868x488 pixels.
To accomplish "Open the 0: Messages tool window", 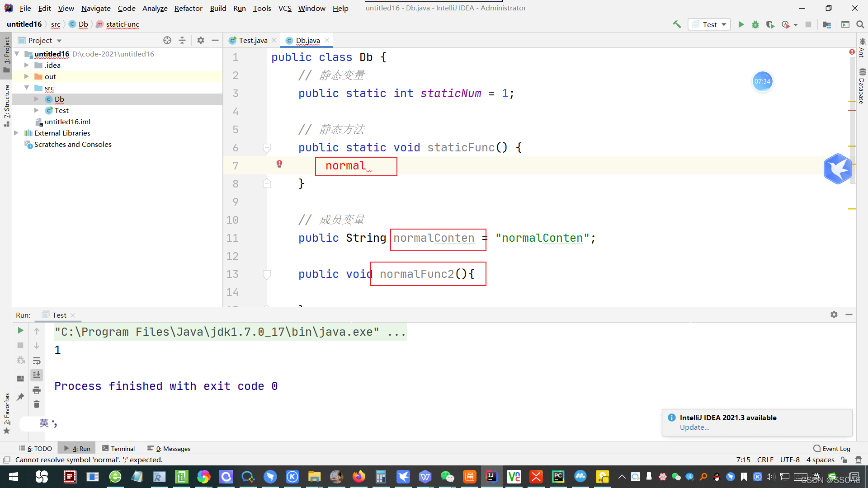I will [x=169, y=449].
